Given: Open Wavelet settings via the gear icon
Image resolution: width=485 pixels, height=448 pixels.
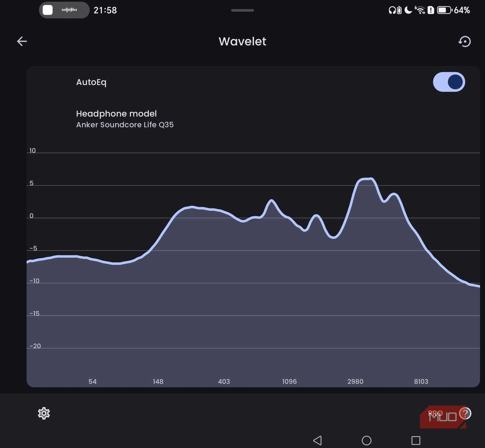Looking at the screenshot, I should coord(44,413).
